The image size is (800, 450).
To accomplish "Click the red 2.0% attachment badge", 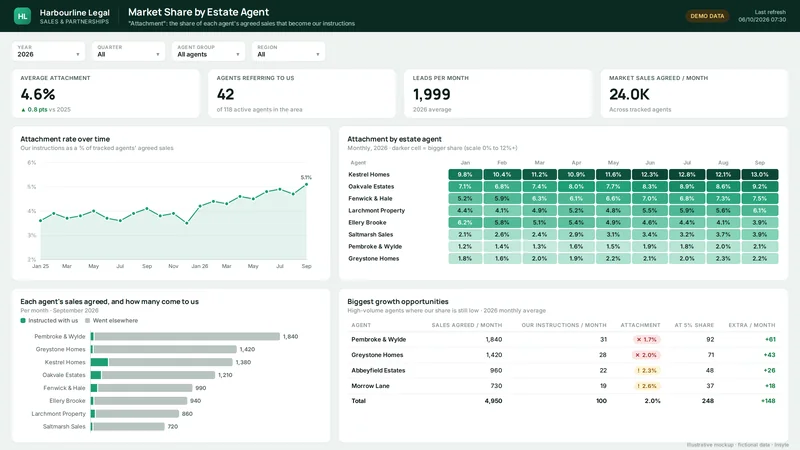I will coord(646,355).
